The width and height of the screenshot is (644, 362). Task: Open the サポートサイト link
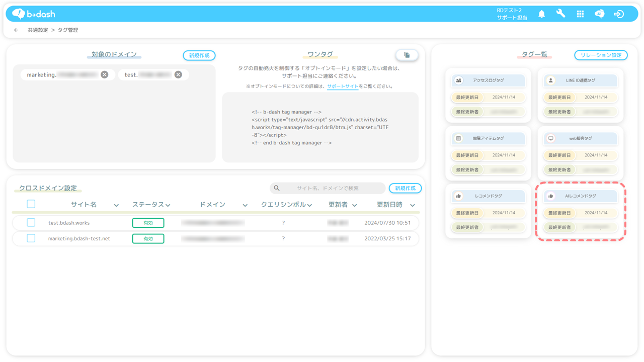tap(343, 86)
